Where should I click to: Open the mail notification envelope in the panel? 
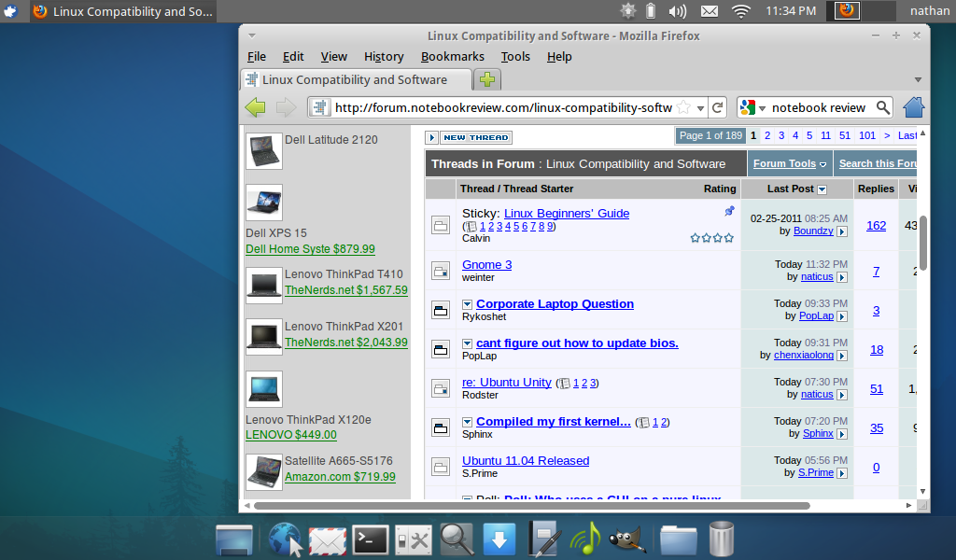(x=710, y=11)
